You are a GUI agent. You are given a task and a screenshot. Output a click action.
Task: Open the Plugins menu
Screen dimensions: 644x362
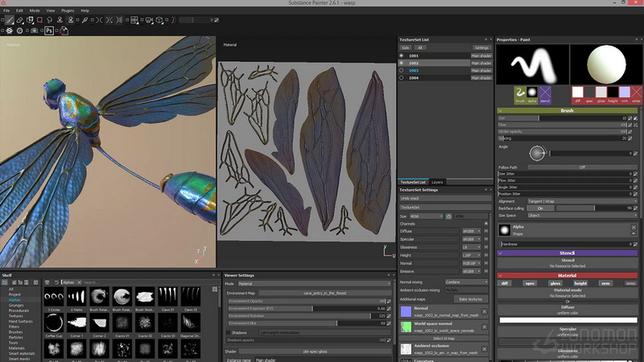[x=68, y=10]
